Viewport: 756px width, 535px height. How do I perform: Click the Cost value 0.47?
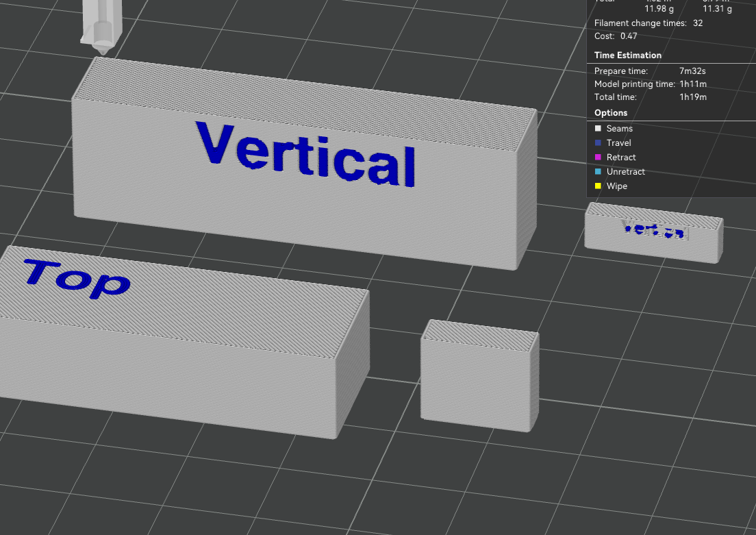coord(629,36)
